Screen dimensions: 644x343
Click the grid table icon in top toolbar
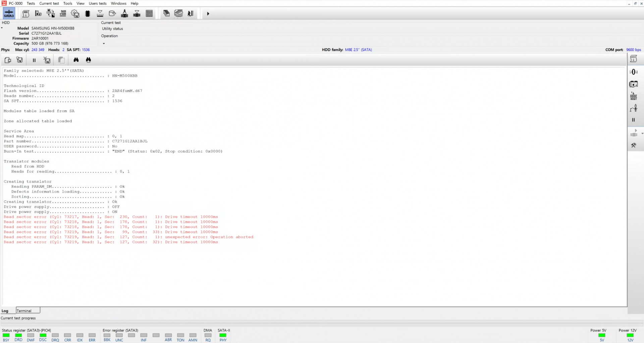tap(149, 13)
